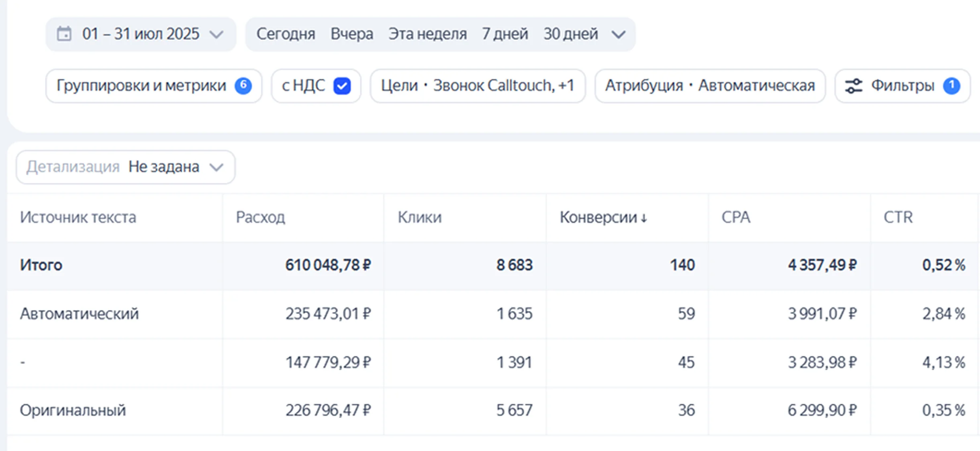Viewport: 980px width, 451px height.
Task: Click sort arrow next to Конверсии
Action: click(x=644, y=218)
